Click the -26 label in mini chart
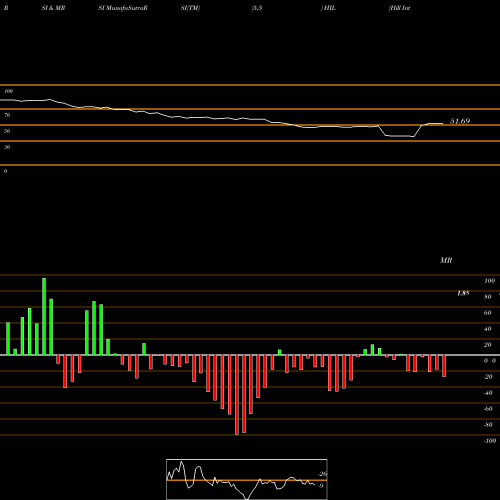This screenshot has height=500, width=500. (x=322, y=474)
